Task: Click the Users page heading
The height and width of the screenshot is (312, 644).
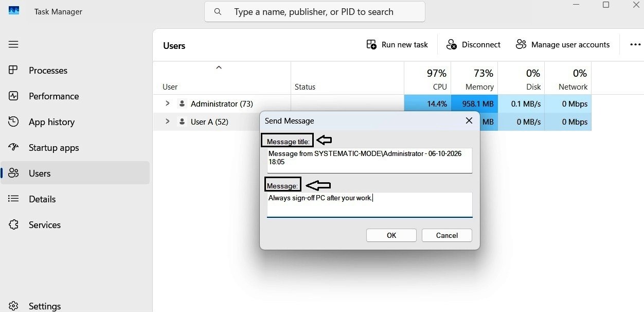Action: tap(174, 46)
